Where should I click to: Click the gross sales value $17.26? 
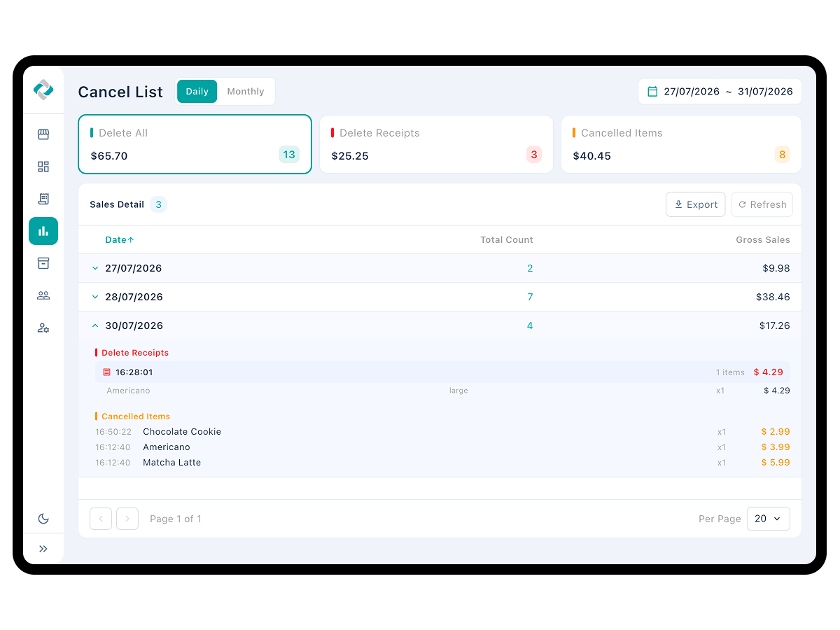[x=775, y=325]
